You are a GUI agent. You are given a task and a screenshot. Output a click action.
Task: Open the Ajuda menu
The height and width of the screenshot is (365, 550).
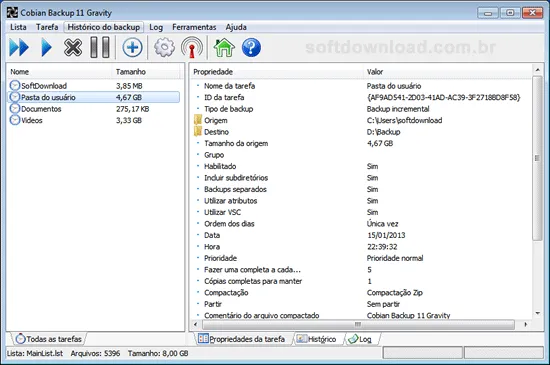(x=236, y=27)
